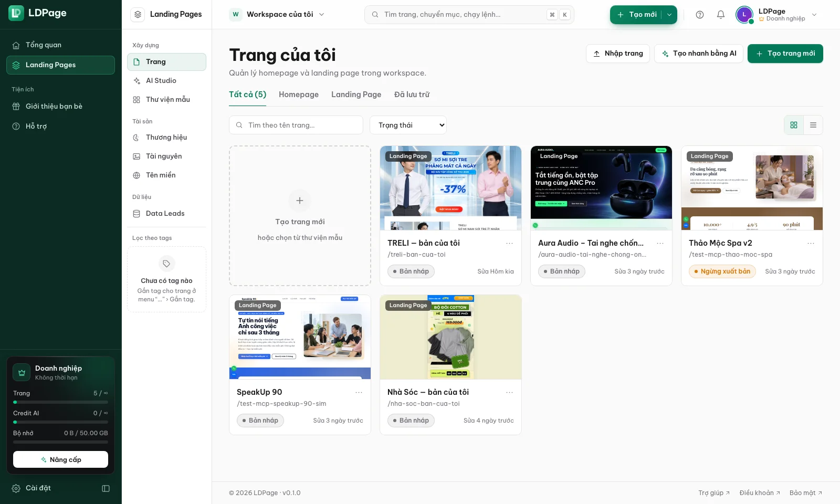The width and height of the screenshot is (840, 504).
Task: Open the Aura Audio page thumbnail
Action: (x=601, y=188)
